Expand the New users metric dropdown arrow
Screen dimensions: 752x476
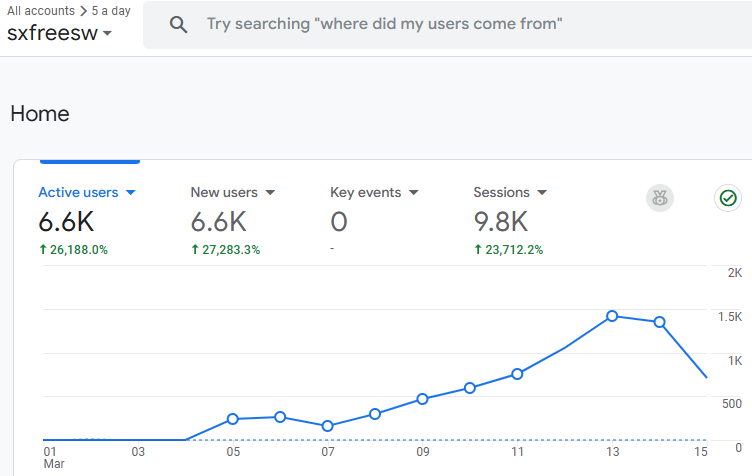click(x=270, y=193)
